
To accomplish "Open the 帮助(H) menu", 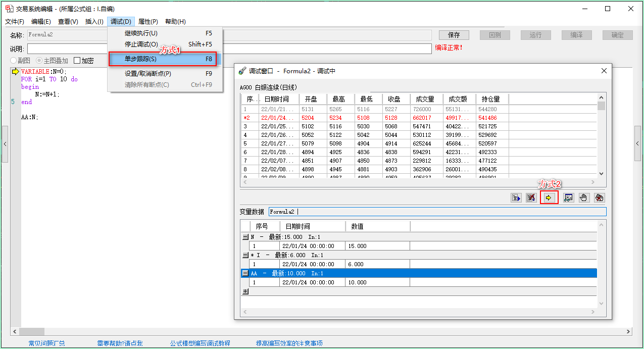I will coord(175,22).
